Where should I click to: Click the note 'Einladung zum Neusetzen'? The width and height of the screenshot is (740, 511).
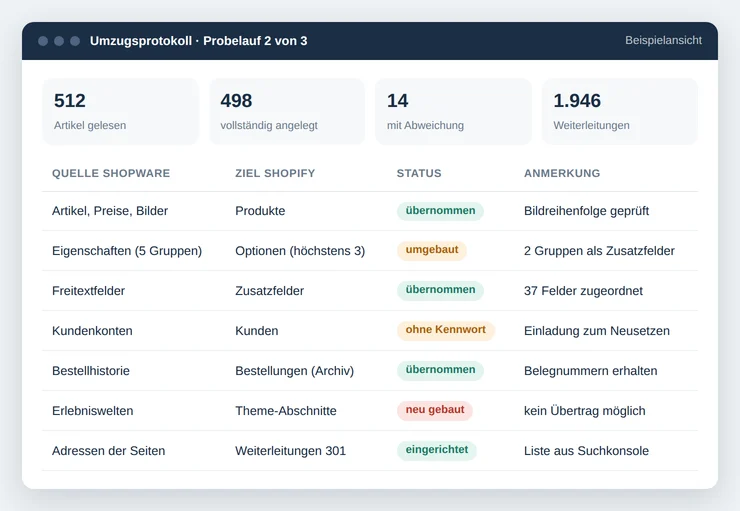coord(597,331)
